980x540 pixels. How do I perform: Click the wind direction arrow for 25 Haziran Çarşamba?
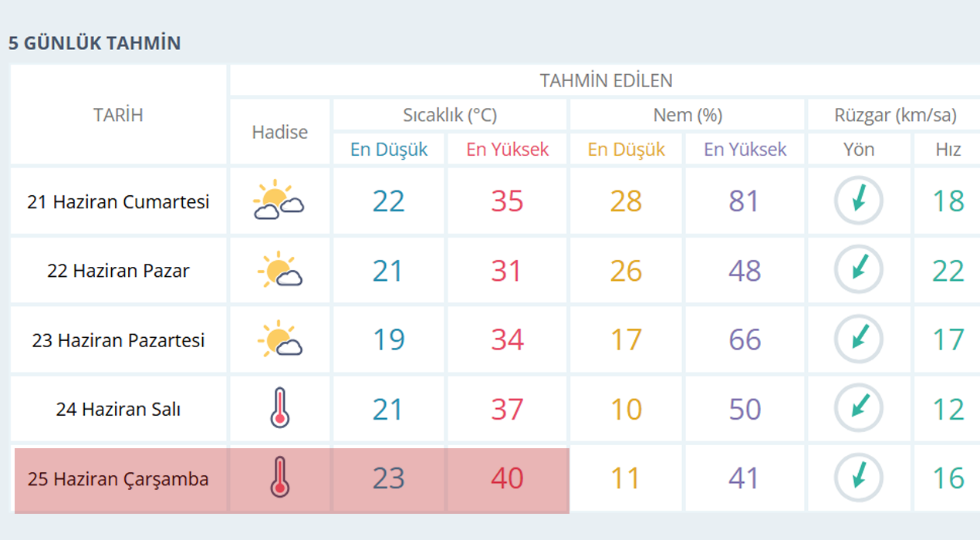[858, 478]
